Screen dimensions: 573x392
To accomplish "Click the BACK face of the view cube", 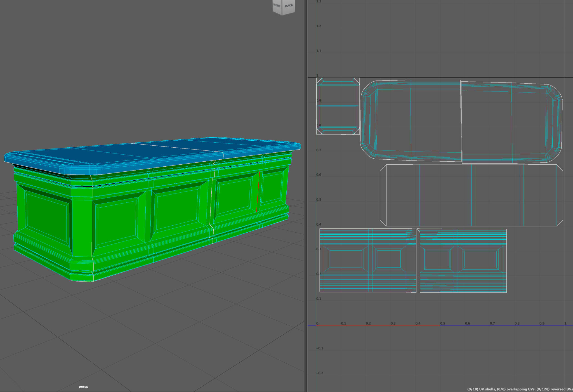I will (x=289, y=5).
